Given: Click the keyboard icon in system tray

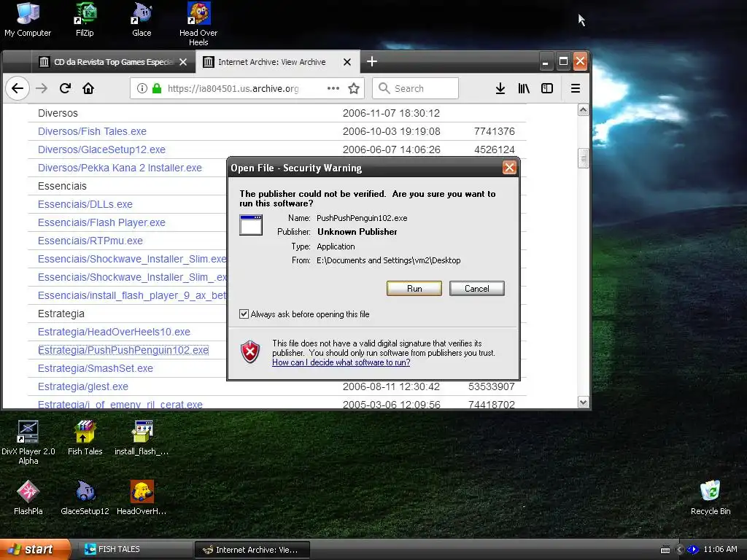Looking at the screenshot, I should (x=665, y=550).
